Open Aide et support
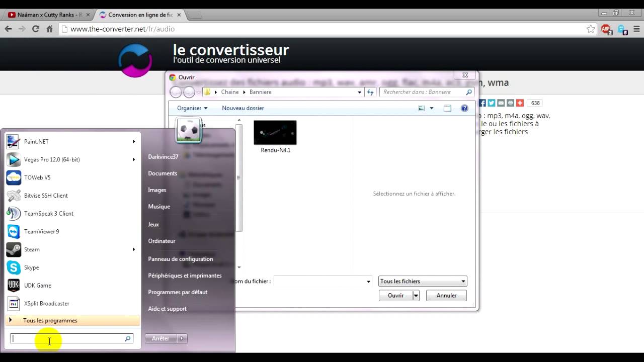The image size is (644, 362). 167,309
